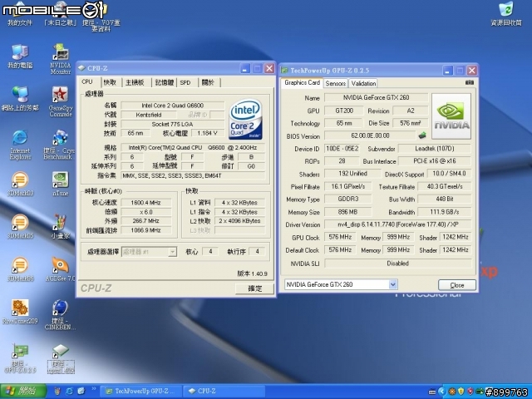532x399 pixels.
Task: Click the NVIDIA SLI field showing Disabled
Action: coord(397,264)
